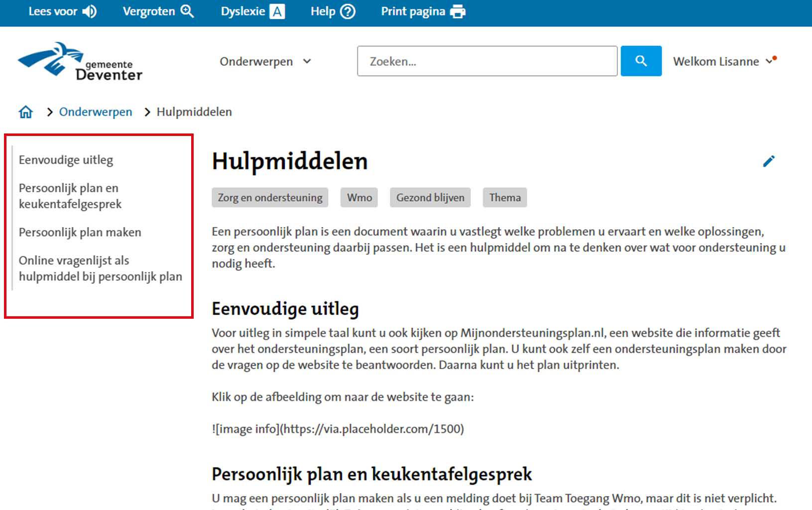Image resolution: width=812 pixels, height=510 pixels.
Task: Edit page using the pencil icon
Action: (769, 161)
